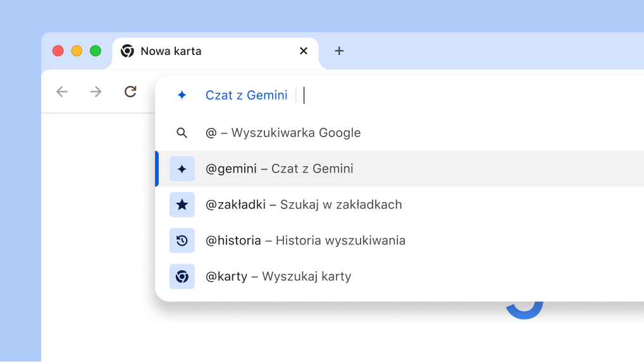The height and width of the screenshot is (362, 644).
Task: Select @historia – Historia wyszukiwania
Action: point(400,241)
